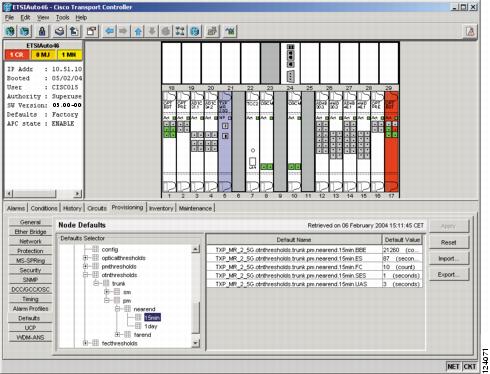The image size is (490, 374).
Task: Select the red alarmed card in slot 17
Action: tap(391, 142)
